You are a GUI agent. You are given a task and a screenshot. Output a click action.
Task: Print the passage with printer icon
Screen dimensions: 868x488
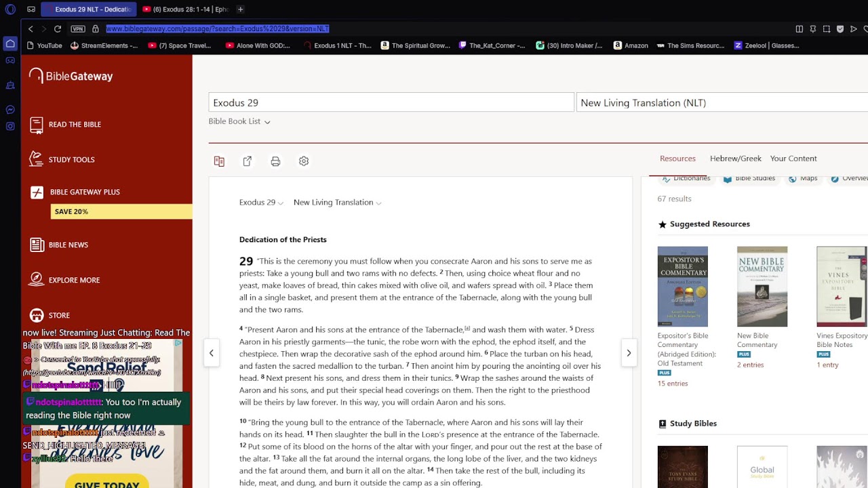tap(275, 161)
